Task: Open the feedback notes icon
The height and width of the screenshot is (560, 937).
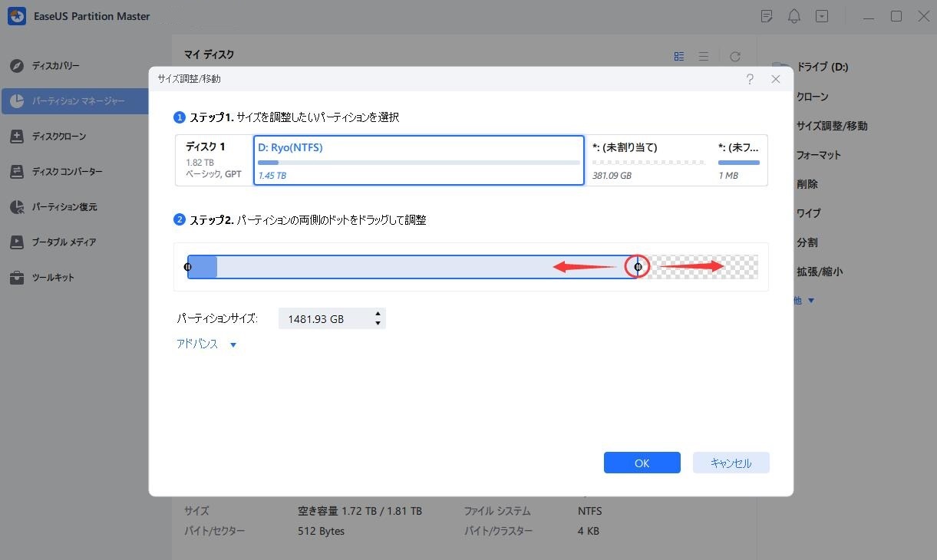Action: [x=767, y=15]
